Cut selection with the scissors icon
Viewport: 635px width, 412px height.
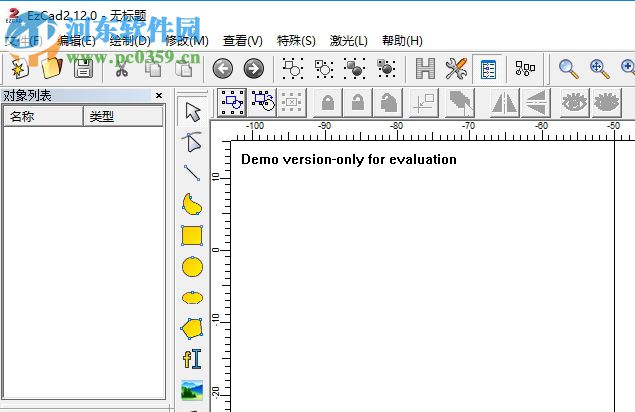tap(121, 68)
